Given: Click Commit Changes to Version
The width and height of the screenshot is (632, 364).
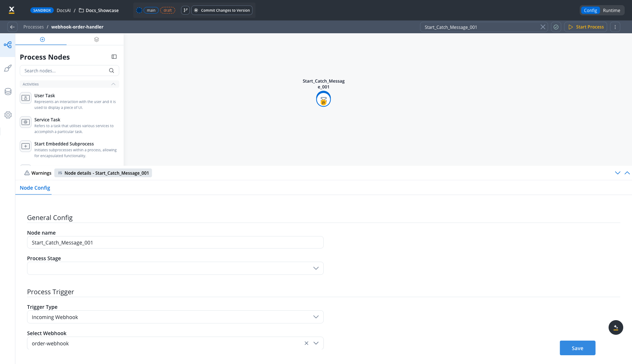Looking at the screenshot, I should [222, 10].
